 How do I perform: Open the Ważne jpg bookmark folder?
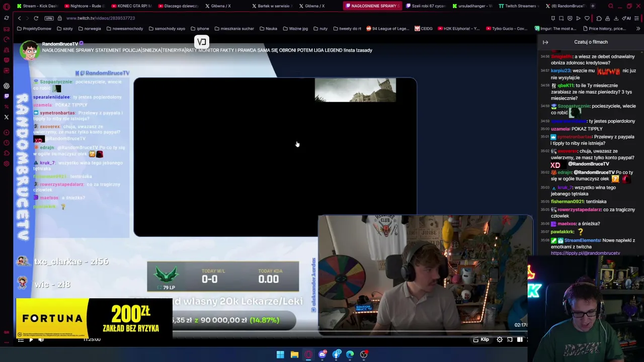click(295, 29)
